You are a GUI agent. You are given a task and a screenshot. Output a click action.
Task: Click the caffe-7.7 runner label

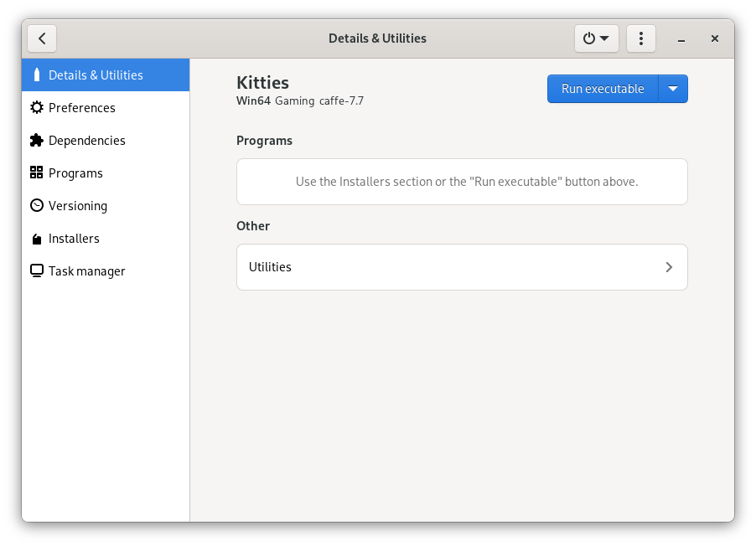pyautogui.click(x=341, y=101)
